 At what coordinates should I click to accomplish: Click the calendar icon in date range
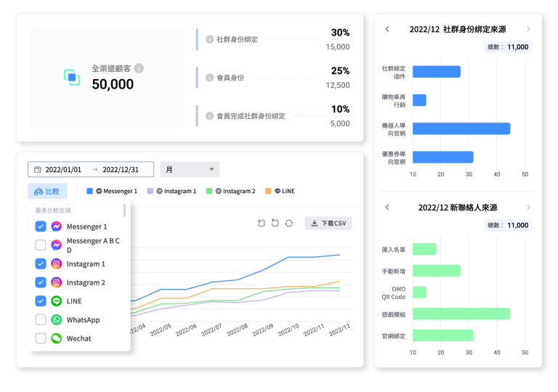[37, 170]
